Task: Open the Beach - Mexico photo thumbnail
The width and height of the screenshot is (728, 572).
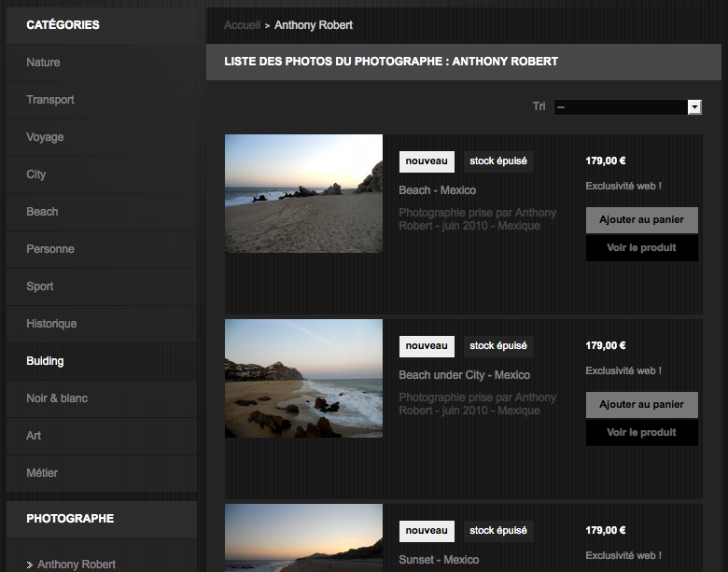Action: 303,193
